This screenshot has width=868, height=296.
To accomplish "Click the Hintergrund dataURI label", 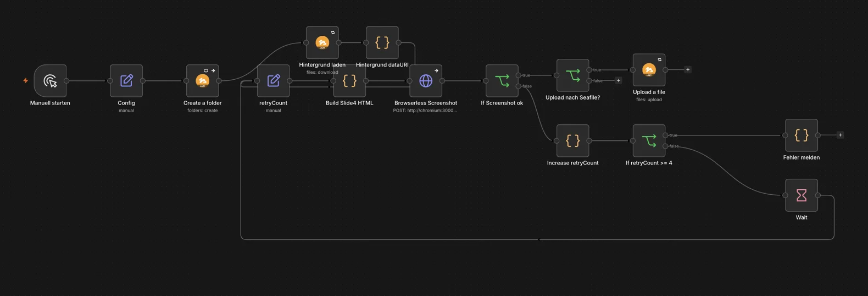I will click(x=382, y=65).
